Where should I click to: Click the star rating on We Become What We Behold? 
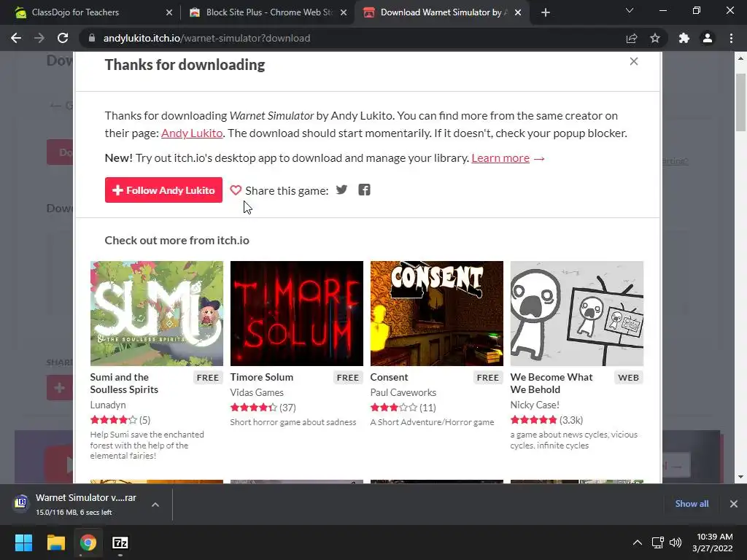pyautogui.click(x=533, y=420)
